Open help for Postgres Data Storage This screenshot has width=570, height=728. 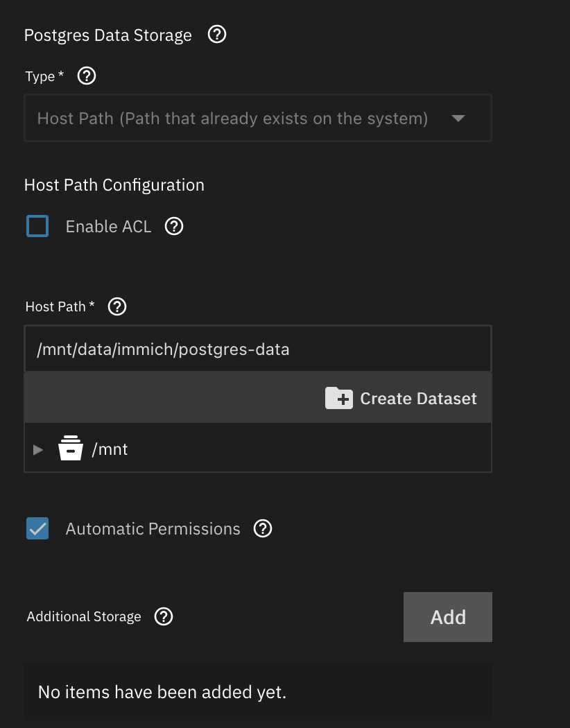[x=217, y=35]
